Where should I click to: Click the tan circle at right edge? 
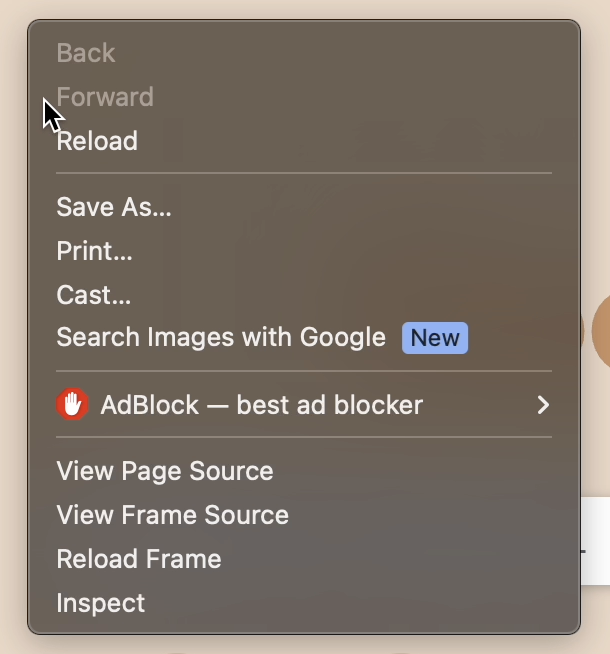click(600, 332)
